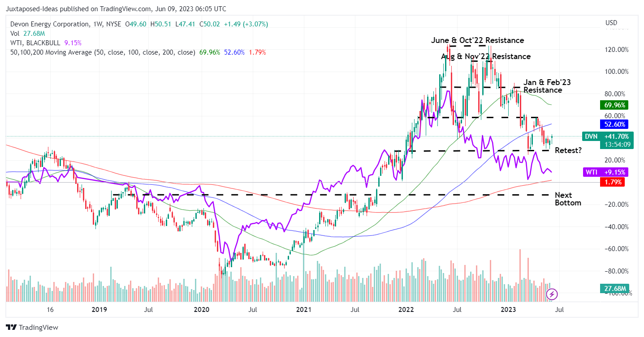Click the June & Oct'22 Resistance annotation

point(477,40)
